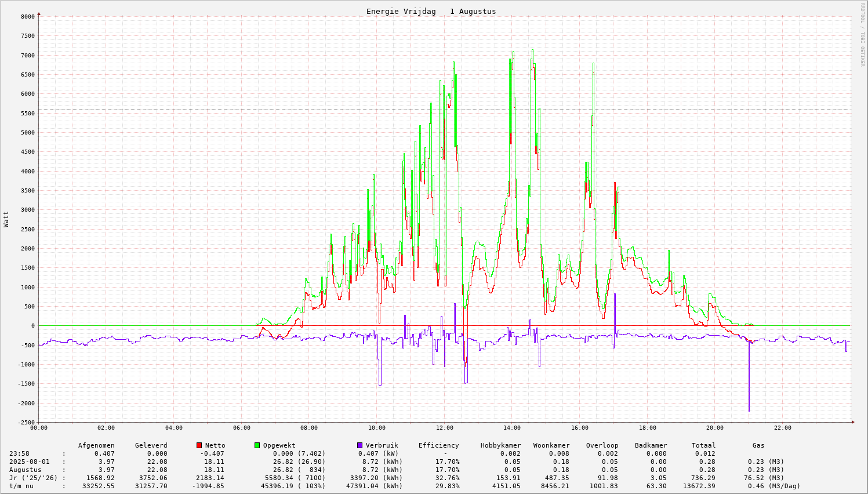Click the Efficiency column header

pyautogui.click(x=438, y=445)
